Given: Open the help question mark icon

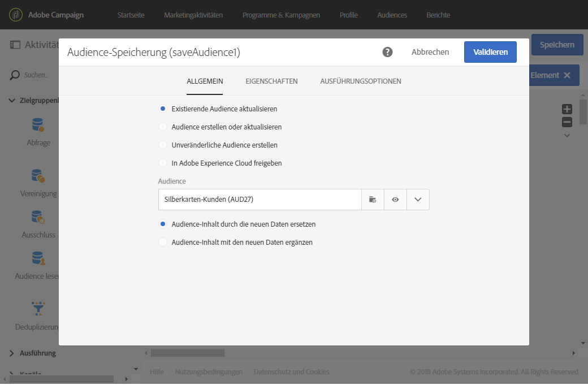Looking at the screenshot, I should point(387,52).
